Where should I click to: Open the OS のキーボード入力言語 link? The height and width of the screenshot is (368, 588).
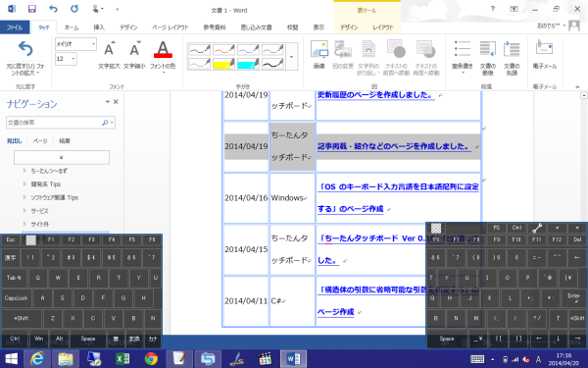coord(398,197)
